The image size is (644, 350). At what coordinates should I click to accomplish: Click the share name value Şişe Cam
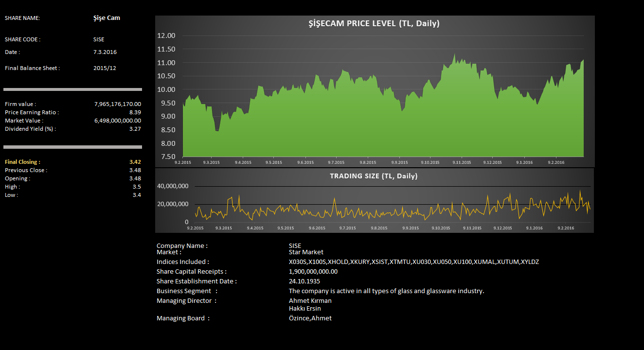tap(107, 18)
